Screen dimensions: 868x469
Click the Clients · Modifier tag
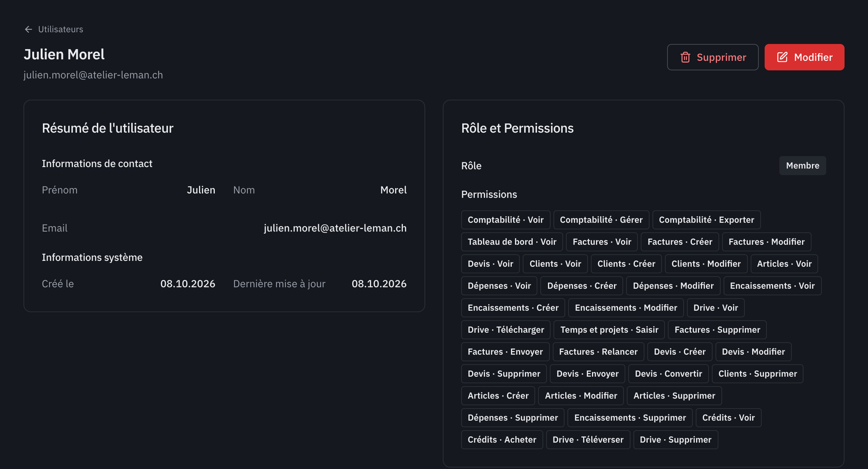[x=706, y=264]
